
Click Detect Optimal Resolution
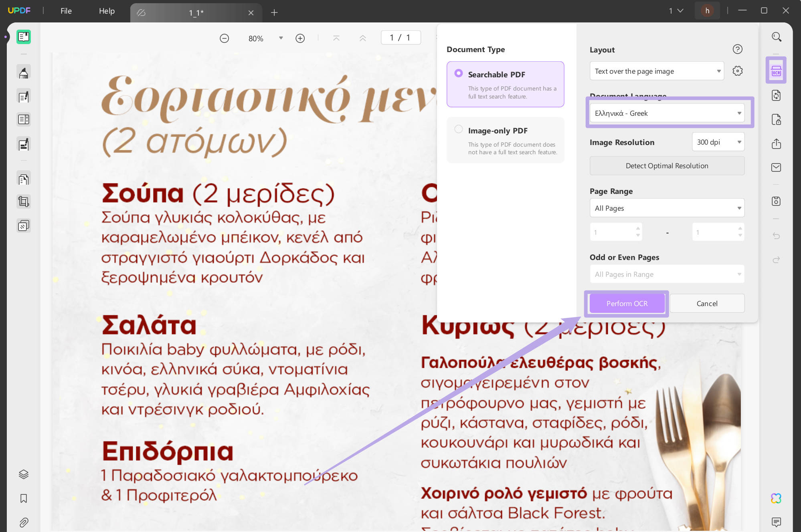click(x=667, y=165)
